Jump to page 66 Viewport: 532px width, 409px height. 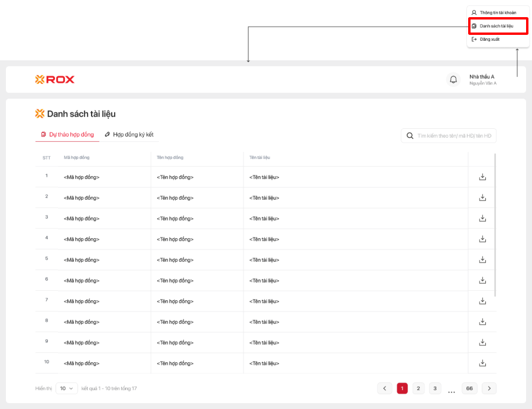[x=469, y=388]
